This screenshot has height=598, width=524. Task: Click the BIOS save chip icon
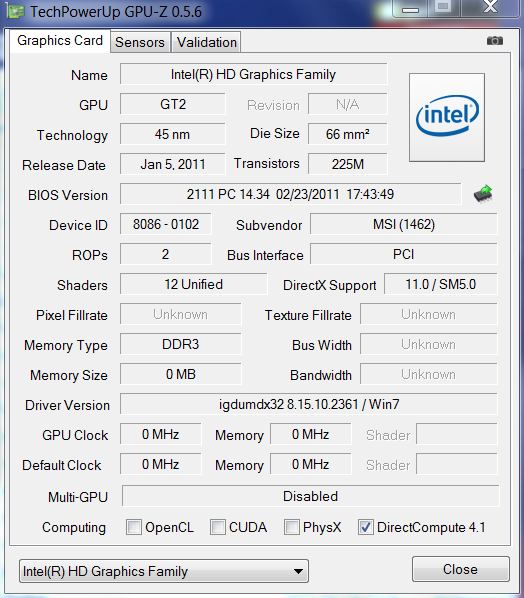point(483,194)
